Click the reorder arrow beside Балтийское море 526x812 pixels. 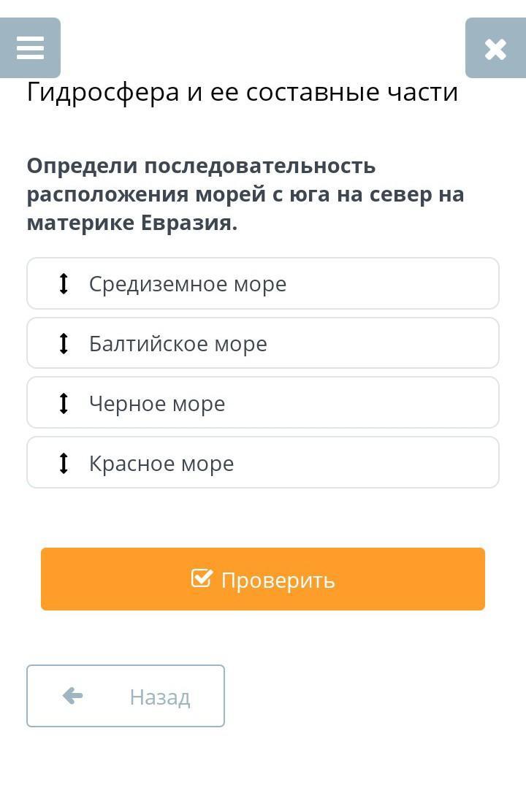click(x=64, y=343)
